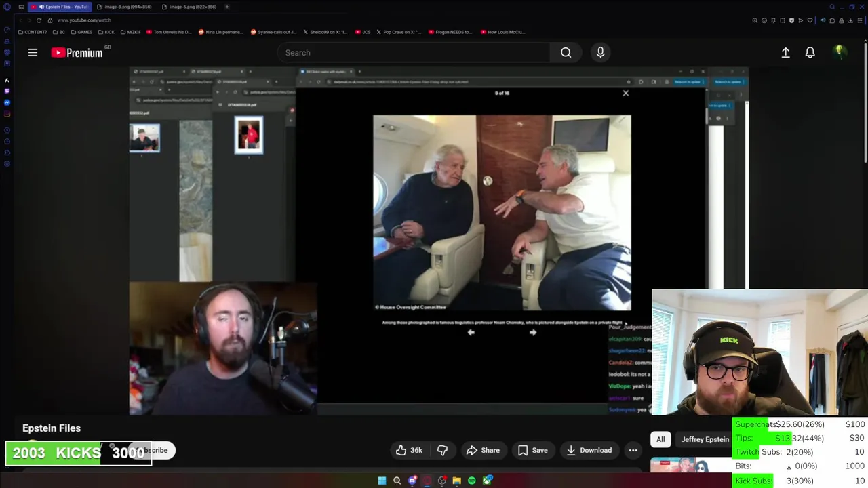Viewport: 868px width, 488px height.
Task: Start voice search with microphone icon
Action: coord(600,52)
